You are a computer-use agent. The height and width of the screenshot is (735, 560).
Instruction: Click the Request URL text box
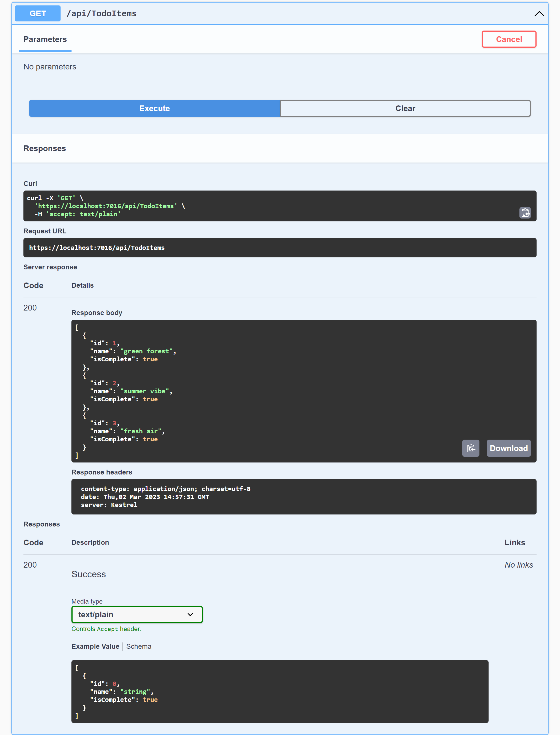[279, 248]
